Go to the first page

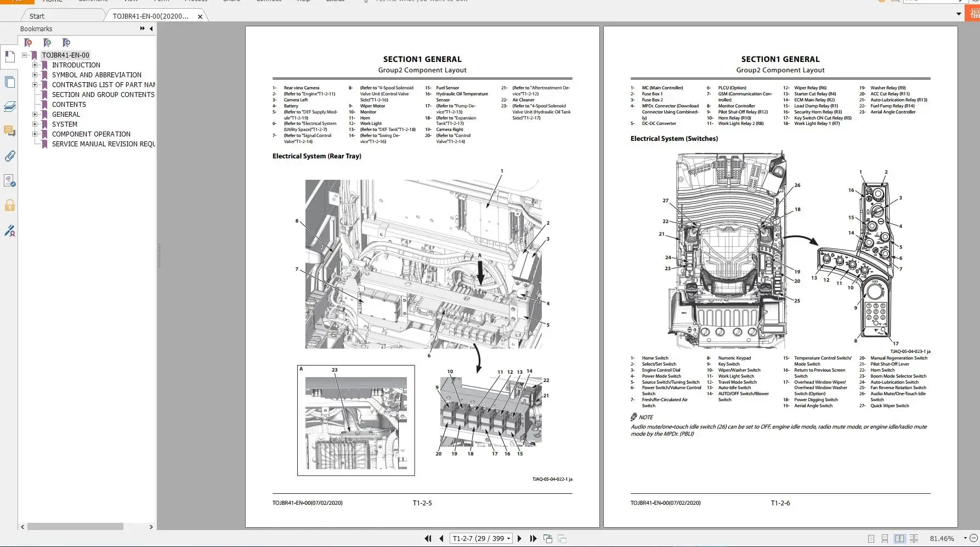point(428,539)
